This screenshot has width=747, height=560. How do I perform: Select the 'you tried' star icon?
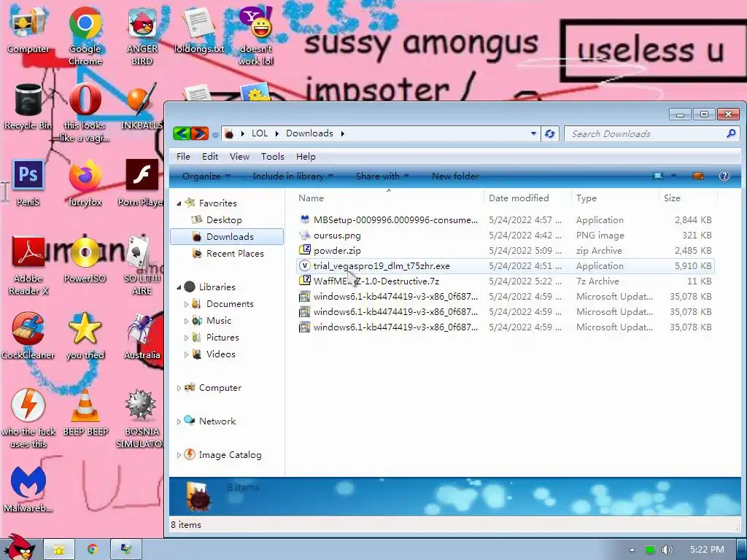[85, 335]
